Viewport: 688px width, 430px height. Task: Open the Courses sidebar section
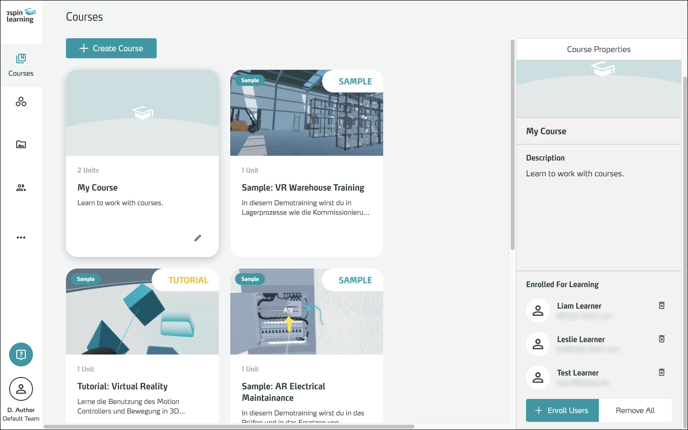coord(21,65)
